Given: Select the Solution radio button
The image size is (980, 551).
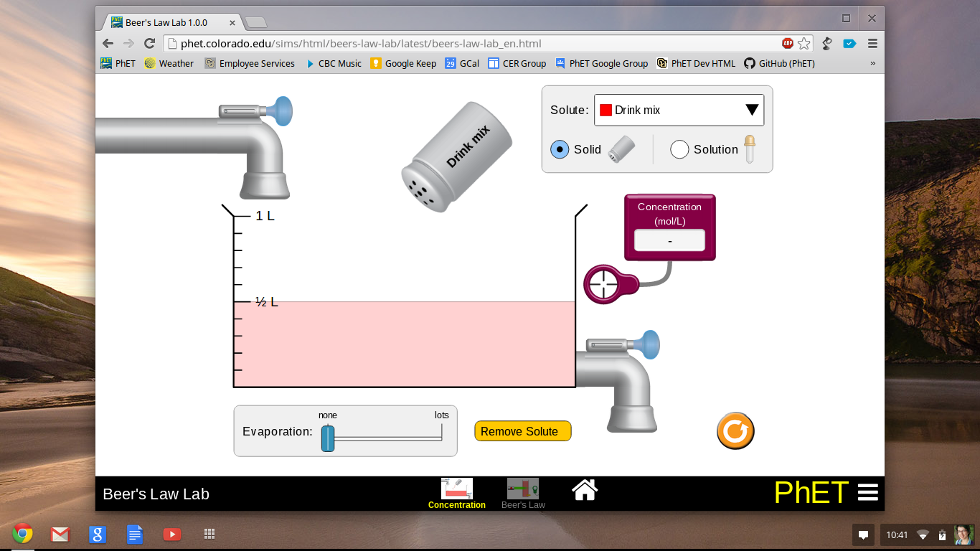Looking at the screenshot, I should 679,149.
